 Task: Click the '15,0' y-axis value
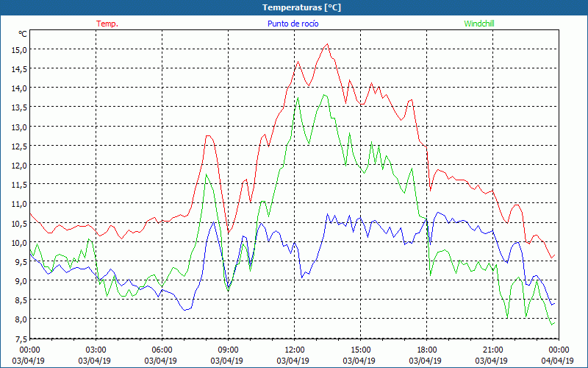coord(19,49)
